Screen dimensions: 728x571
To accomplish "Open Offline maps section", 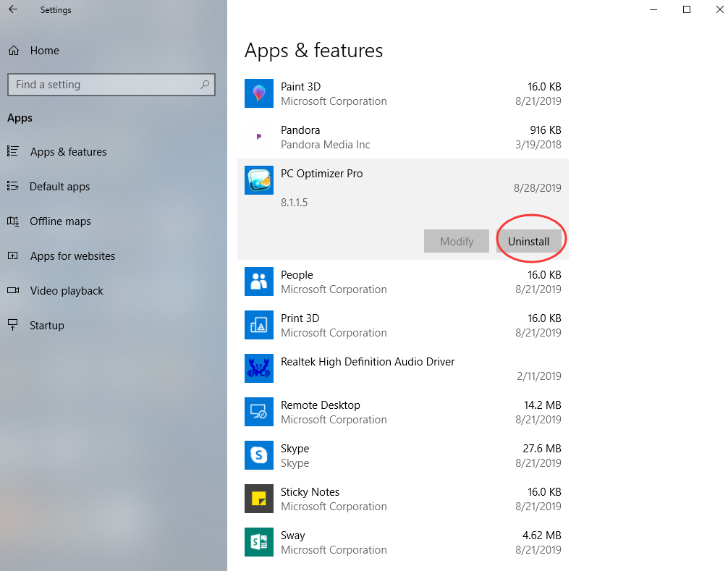I will click(x=60, y=221).
